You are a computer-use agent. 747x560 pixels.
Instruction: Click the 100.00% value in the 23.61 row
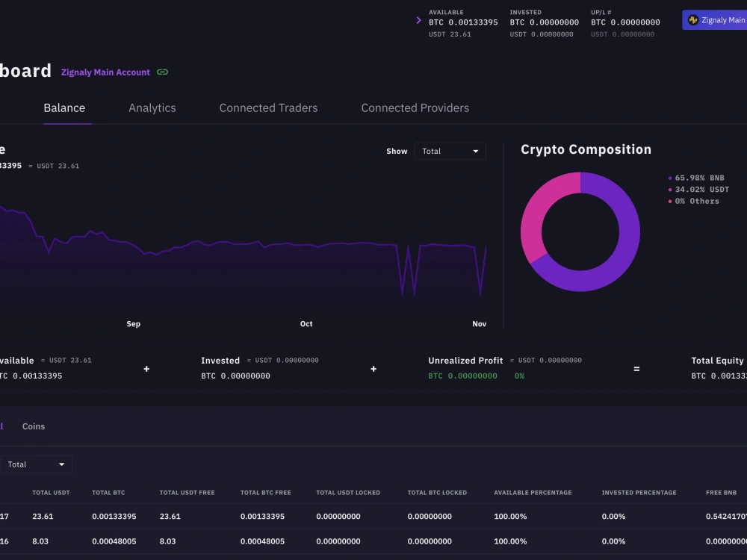point(510,516)
